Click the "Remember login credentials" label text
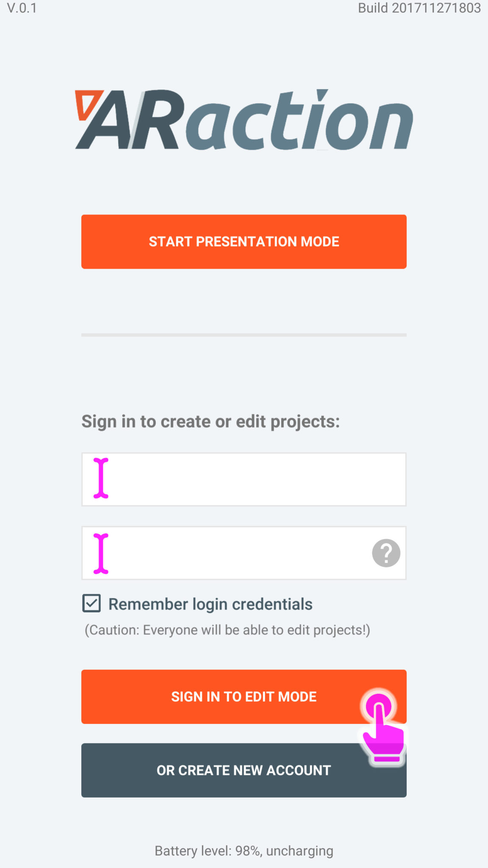This screenshot has width=488, height=868. click(210, 604)
